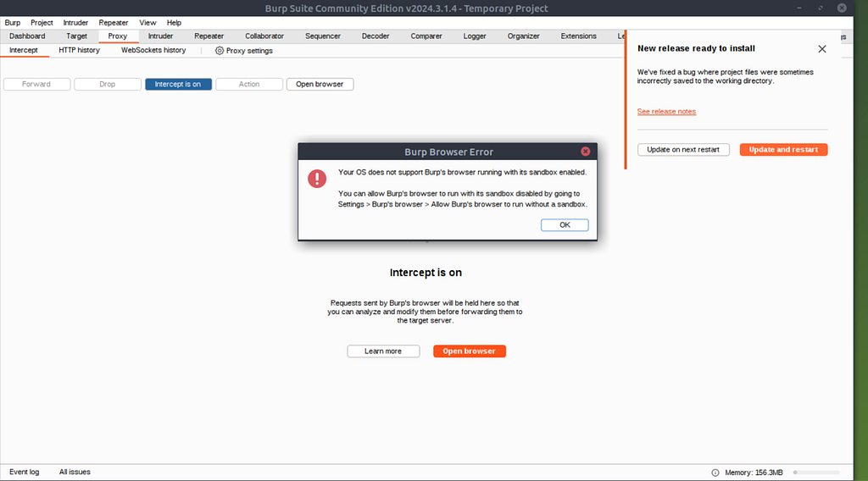The image size is (868, 481).
Task: Click the New release ready to install heading
Action: pos(696,48)
